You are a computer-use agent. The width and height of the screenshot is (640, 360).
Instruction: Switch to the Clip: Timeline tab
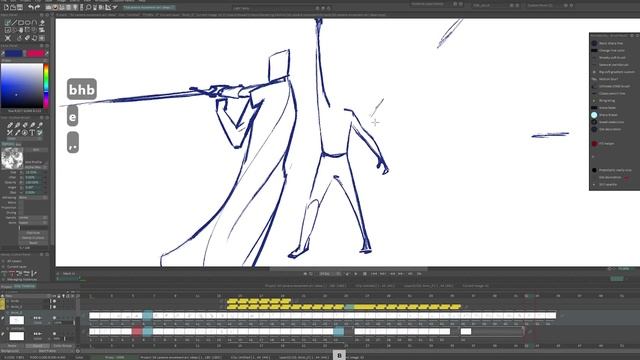tap(25, 286)
